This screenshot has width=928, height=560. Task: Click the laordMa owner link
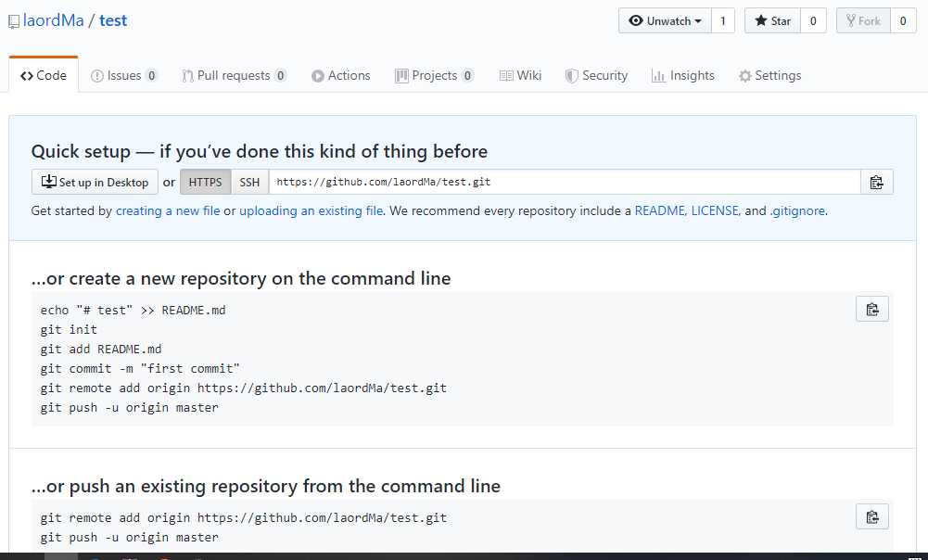point(53,20)
